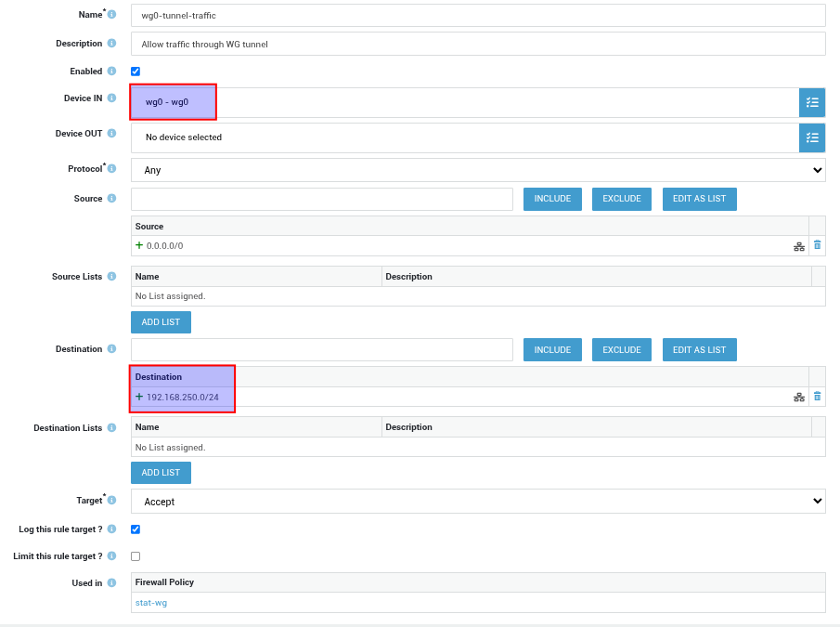Delete the 192.168.250.0/24 destination entry
Viewport: 840px width, 627px height.
coord(817,397)
